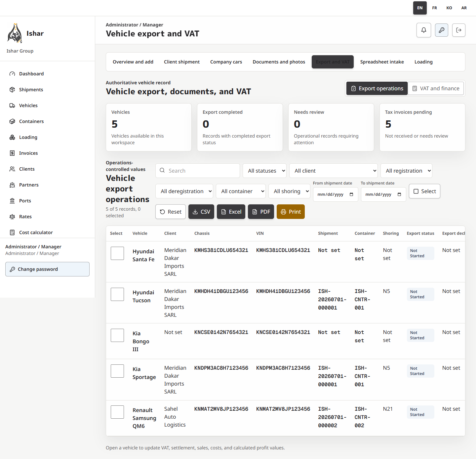
Task: Open the Loading tab
Action: tap(423, 62)
